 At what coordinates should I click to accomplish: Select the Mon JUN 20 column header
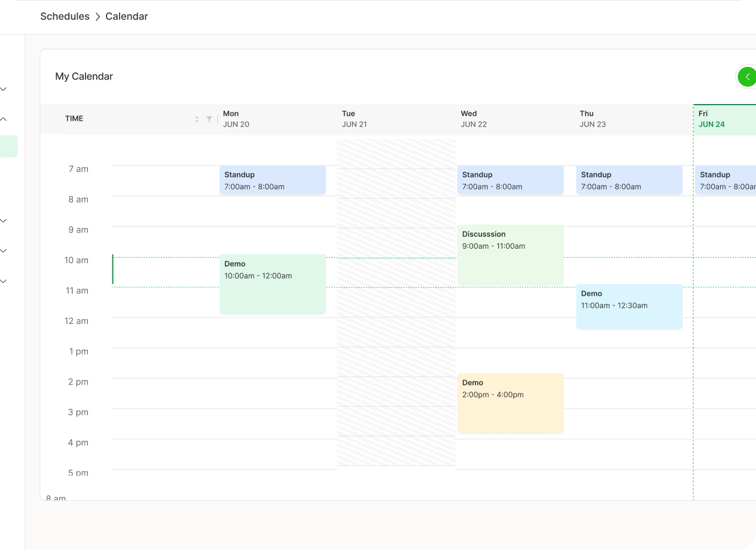pyautogui.click(x=236, y=119)
